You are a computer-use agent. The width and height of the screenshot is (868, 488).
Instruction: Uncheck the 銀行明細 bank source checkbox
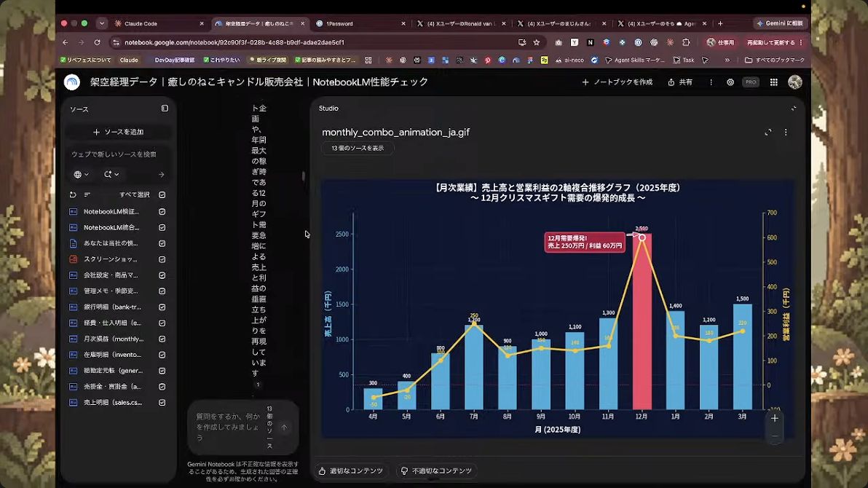162,307
